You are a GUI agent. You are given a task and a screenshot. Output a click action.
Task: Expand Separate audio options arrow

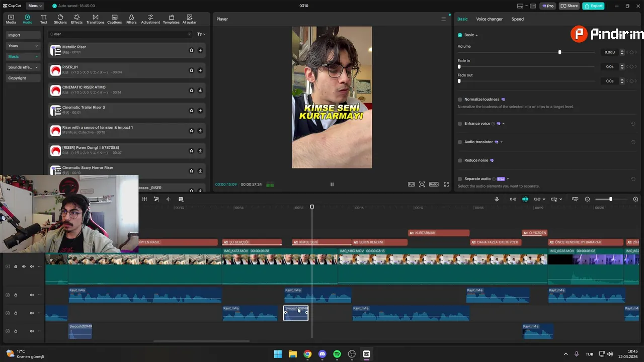pos(508,179)
